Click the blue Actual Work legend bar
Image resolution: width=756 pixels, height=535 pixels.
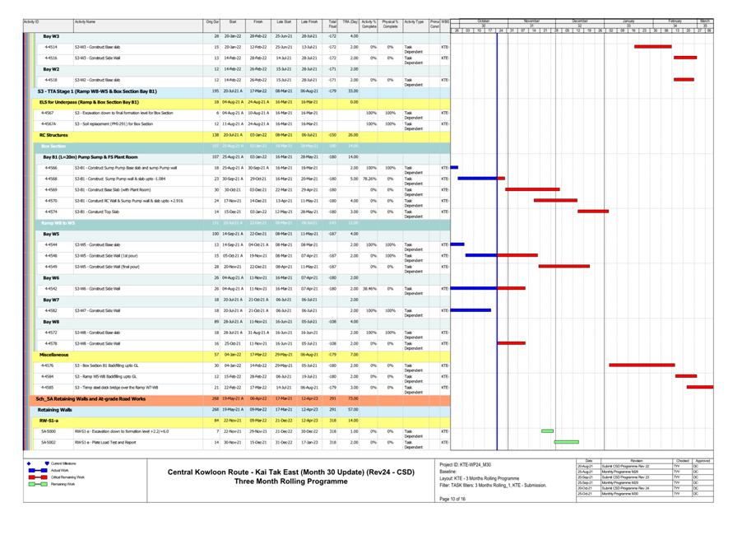pos(37,470)
